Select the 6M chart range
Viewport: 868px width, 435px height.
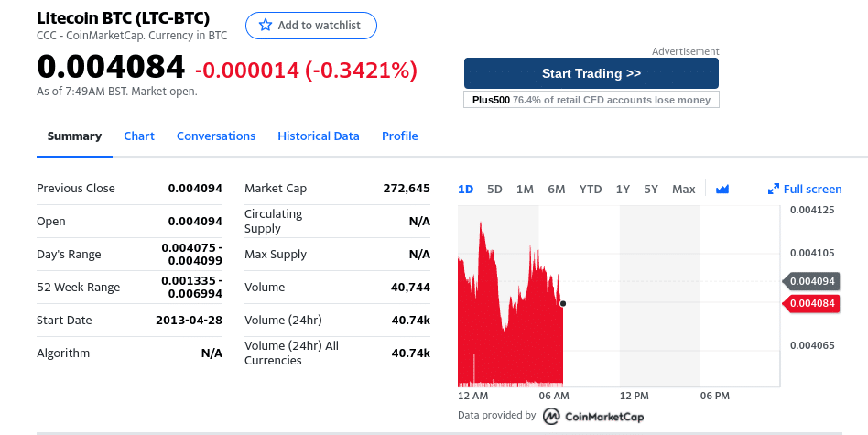557,190
